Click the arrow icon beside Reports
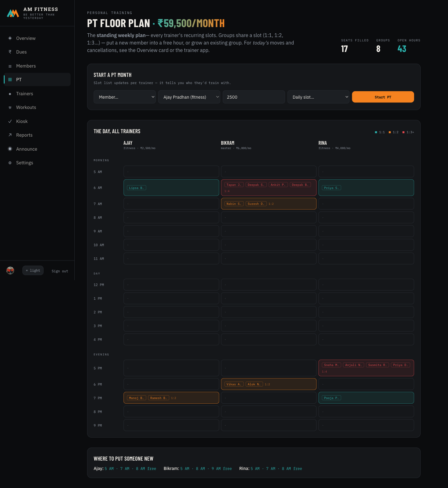Viewport: 448px width, 488px height. pyautogui.click(x=10, y=135)
